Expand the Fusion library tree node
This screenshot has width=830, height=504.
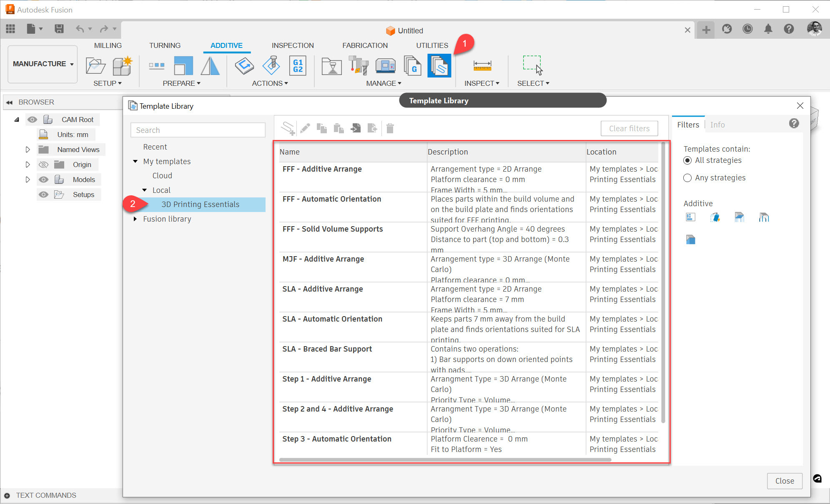click(x=135, y=219)
